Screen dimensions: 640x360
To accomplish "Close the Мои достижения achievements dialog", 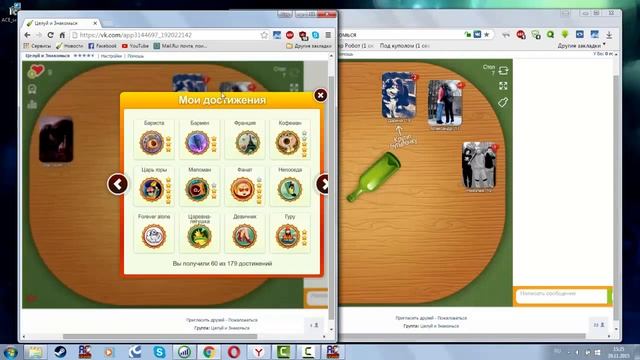I will point(320,95).
